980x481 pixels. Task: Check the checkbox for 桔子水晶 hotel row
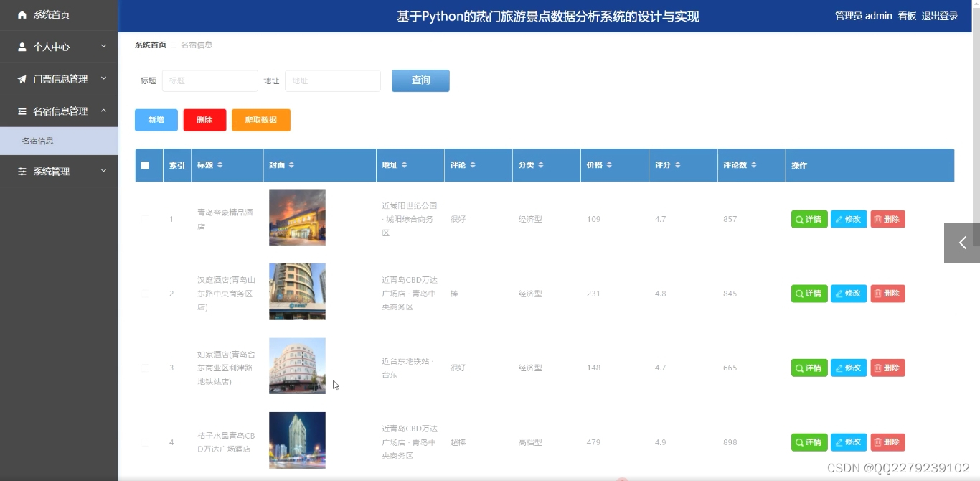click(x=144, y=442)
